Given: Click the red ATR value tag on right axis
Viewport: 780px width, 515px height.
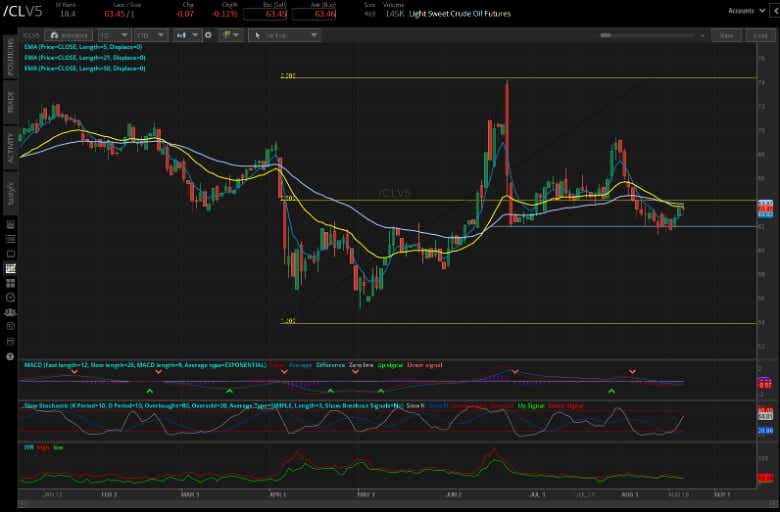Looking at the screenshot, I should [765, 478].
